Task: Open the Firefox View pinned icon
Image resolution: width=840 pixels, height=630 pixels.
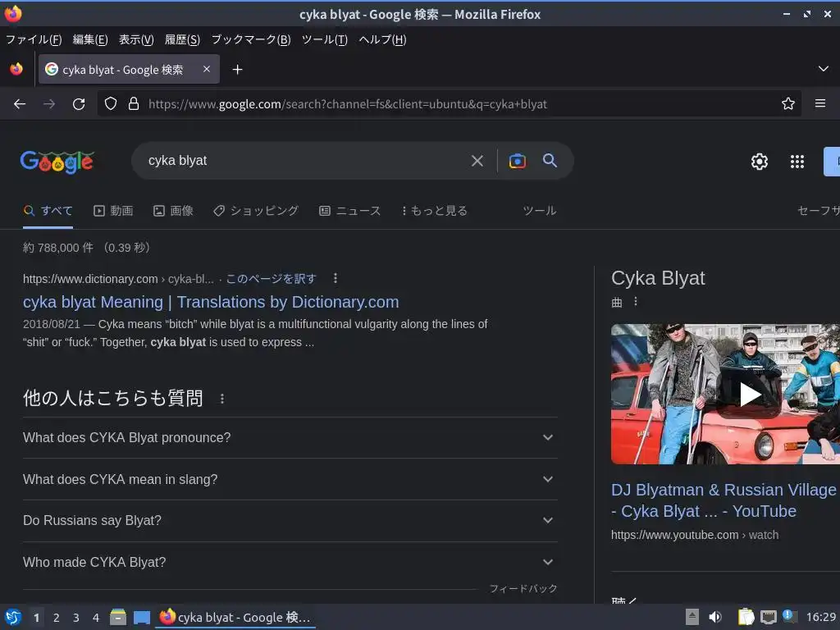Action: coord(16,69)
